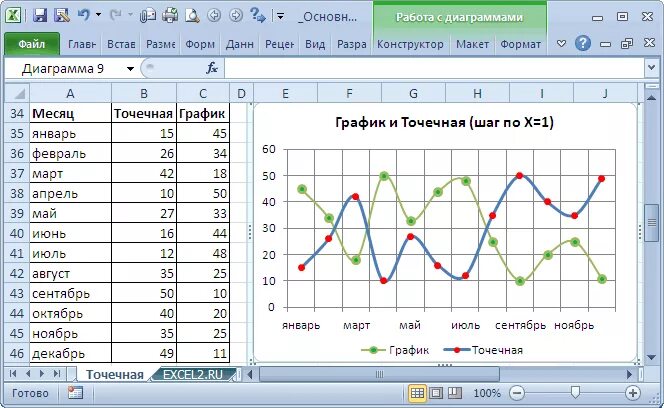Open the Файл tab
Image resolution: width=664 pixels, height=408 pixels.
(x=32, y=44)
